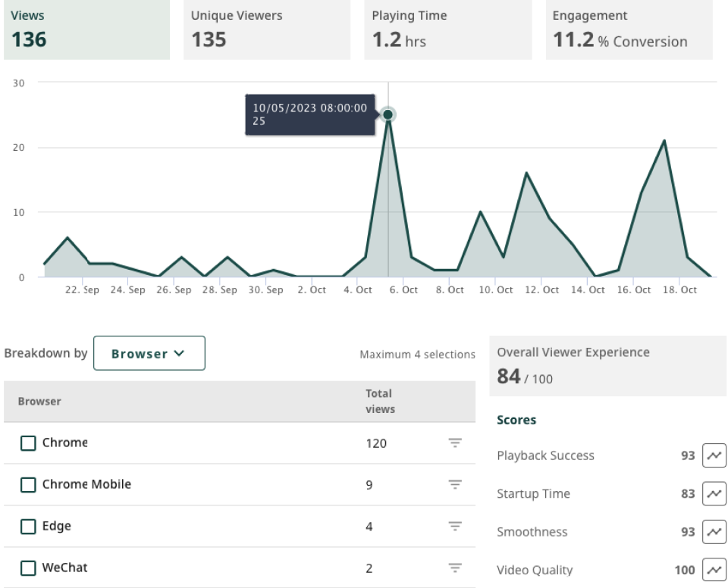Click the WeChat row filter icon
Screen dimensions: 728x588
tap(455, 568)
